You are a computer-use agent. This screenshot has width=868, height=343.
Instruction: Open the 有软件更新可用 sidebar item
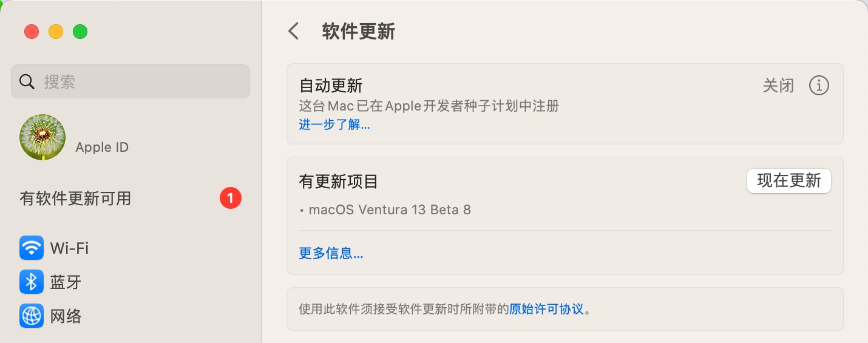coord(75,199)
